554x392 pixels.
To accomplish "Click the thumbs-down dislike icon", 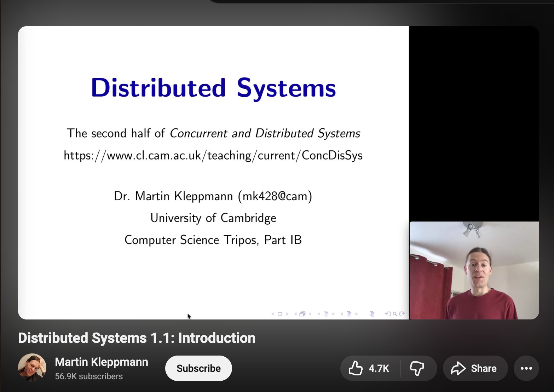I will coord(417,368).
